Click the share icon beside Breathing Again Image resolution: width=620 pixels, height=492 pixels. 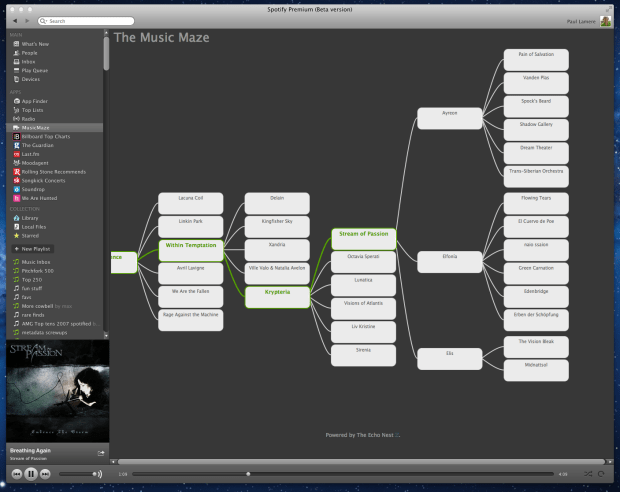coord(100,453)
